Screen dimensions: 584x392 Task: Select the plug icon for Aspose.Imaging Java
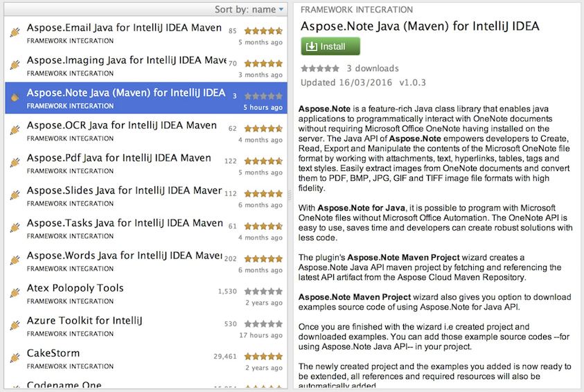tap(15, 65)
